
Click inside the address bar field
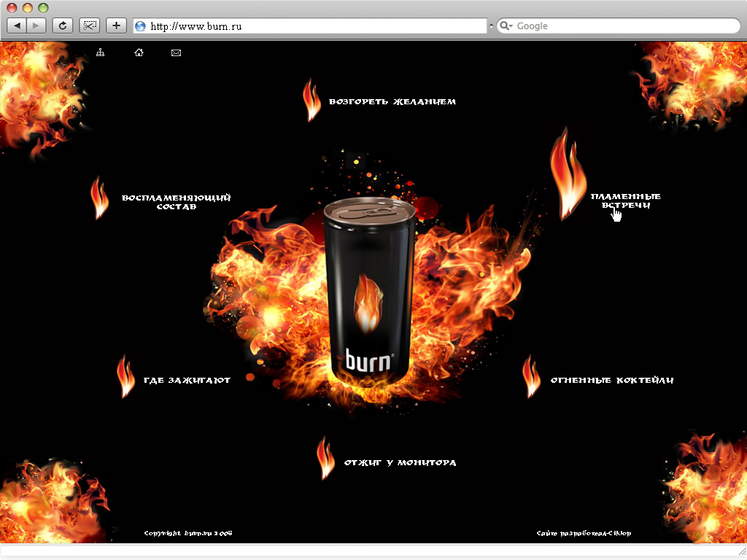tap(292, 26)
